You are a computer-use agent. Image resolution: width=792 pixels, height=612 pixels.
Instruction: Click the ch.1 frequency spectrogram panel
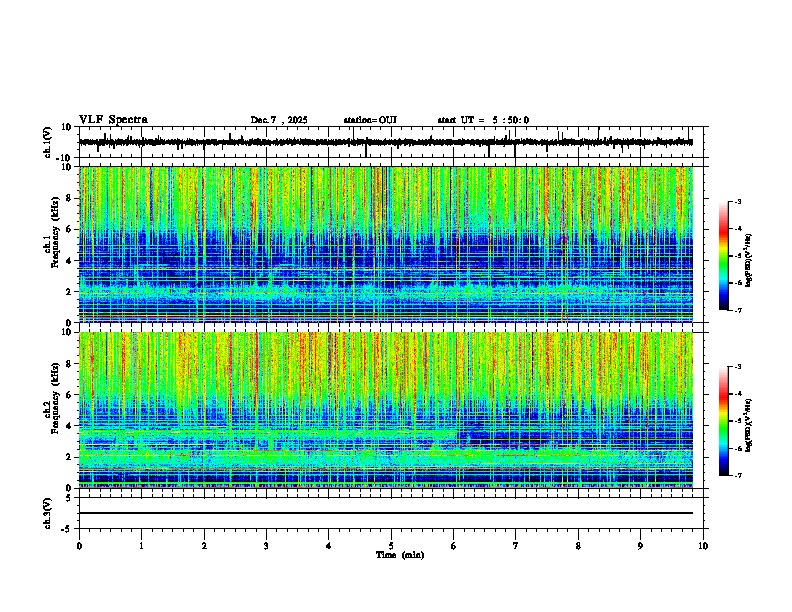tap(385, 244)
